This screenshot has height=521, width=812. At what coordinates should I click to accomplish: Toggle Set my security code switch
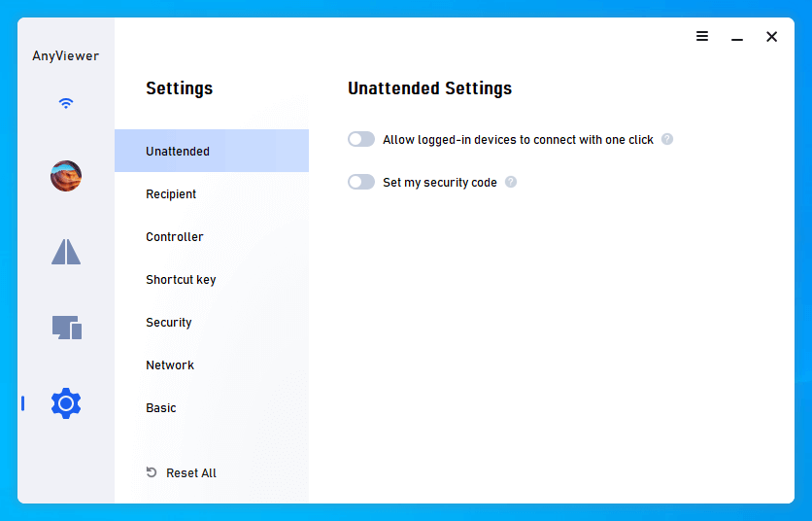pyautogui.click(x=361, y=183)
